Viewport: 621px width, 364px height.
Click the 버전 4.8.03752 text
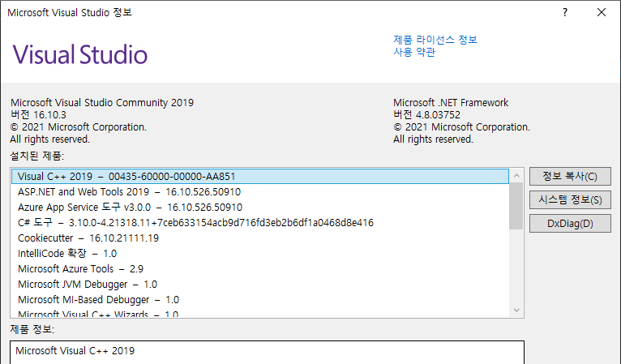click(427, 115)
